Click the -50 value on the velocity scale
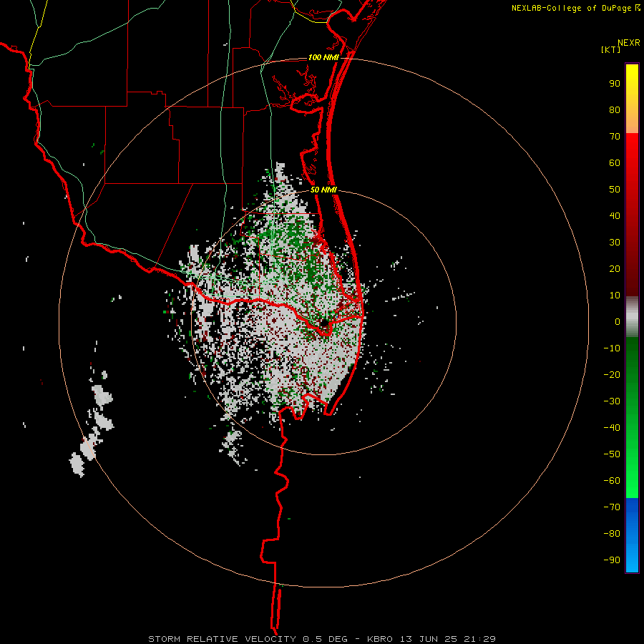 (x=612, y=454)
